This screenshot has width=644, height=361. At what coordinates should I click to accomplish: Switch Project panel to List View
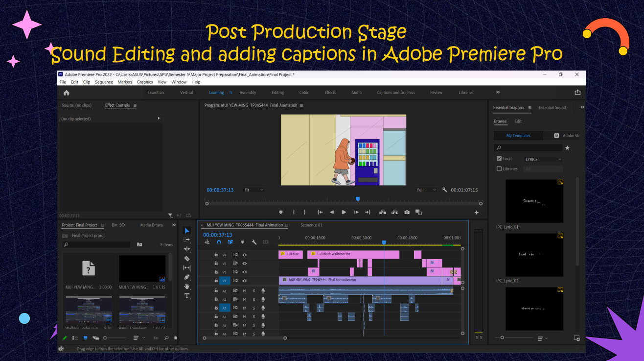(75, 338)
